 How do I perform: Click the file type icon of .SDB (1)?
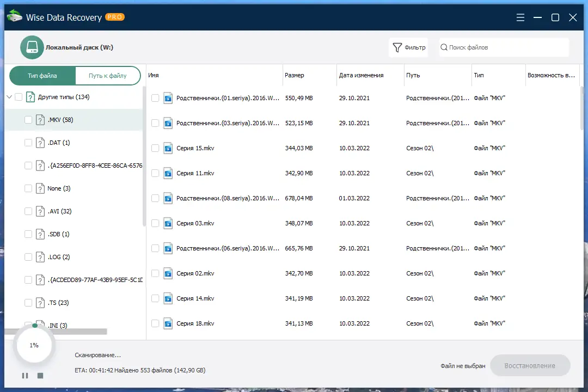[40, 234]
